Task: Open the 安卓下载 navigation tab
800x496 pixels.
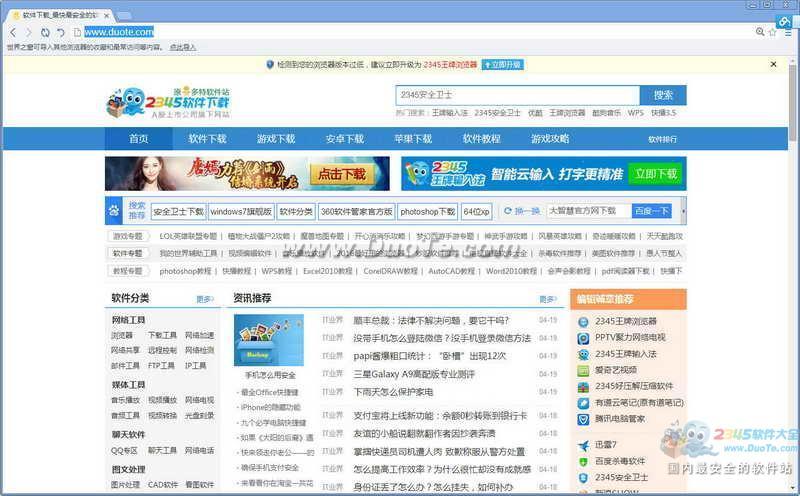Action: click(344, 139)
